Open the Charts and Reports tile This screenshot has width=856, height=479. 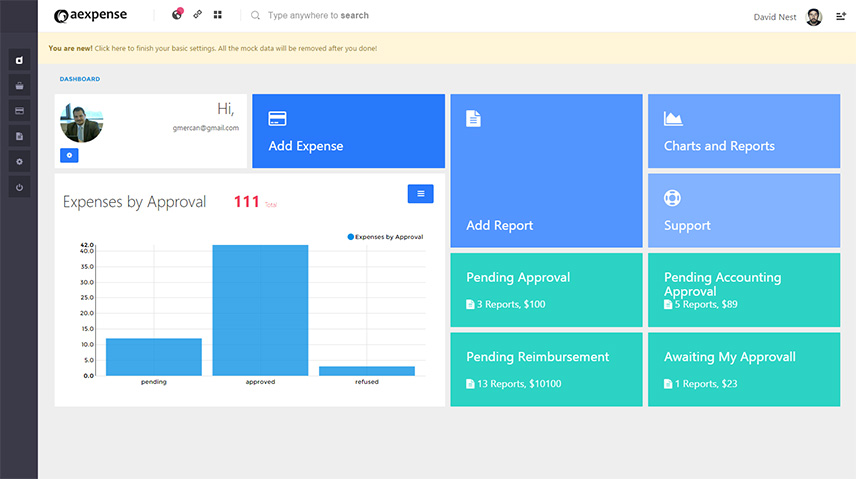741,131
